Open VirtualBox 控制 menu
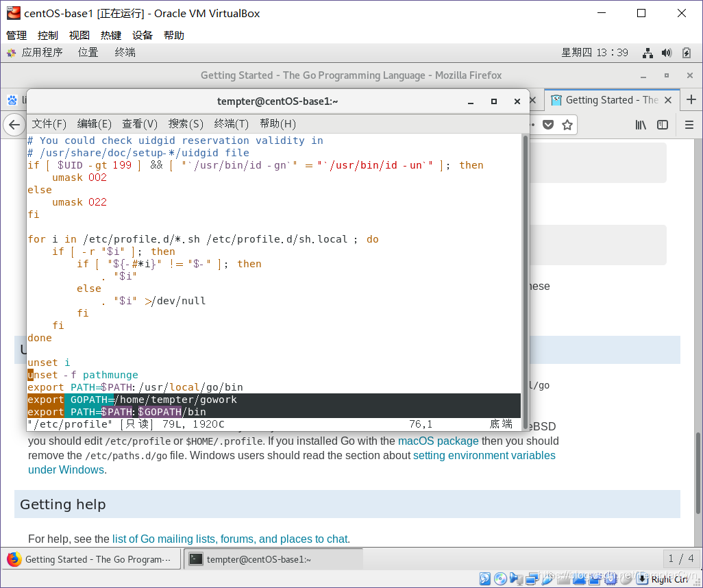The image size is (703, 588). [48, 36]
